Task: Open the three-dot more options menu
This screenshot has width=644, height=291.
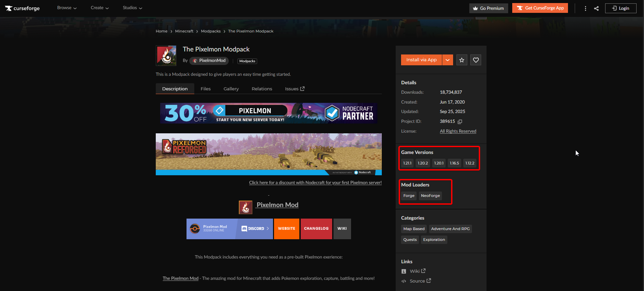Action: (x=586, y=8)
